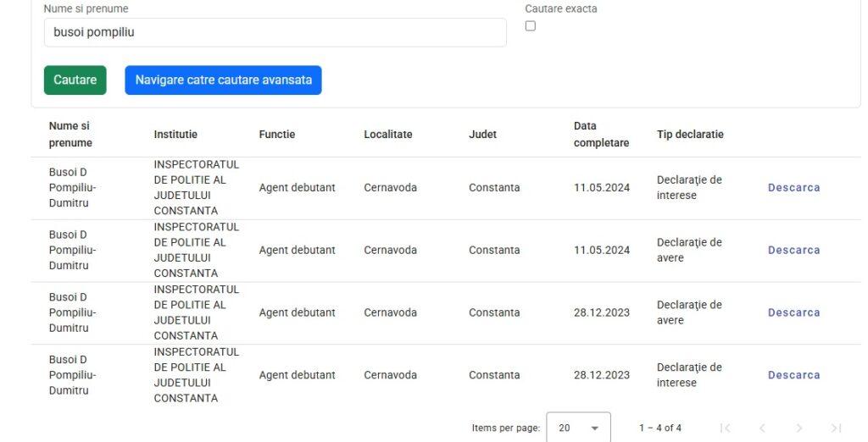The height and width of the screenshot is (442, 868).
Task: Select the Data completare column header
Action: pos(601,135)
